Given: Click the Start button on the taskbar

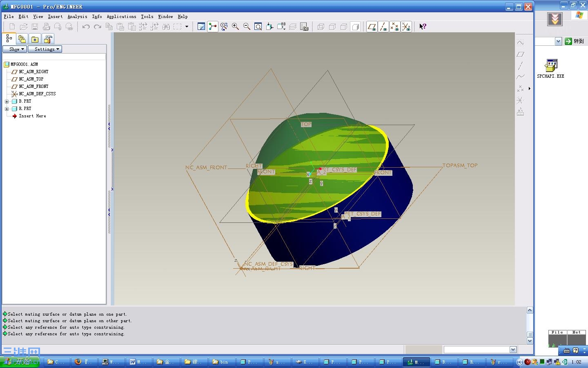Looking at the screenshot, I should (x=20, y=362).
